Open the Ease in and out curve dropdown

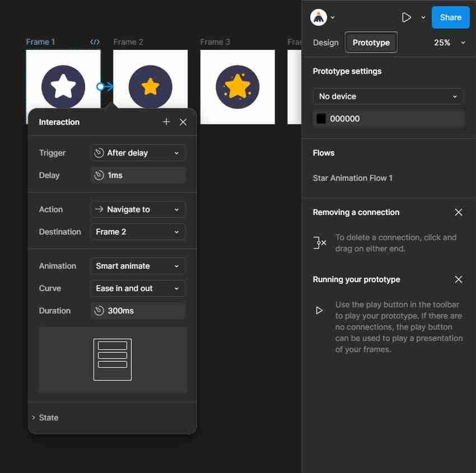pyautogui.click(x=138, y=288)
